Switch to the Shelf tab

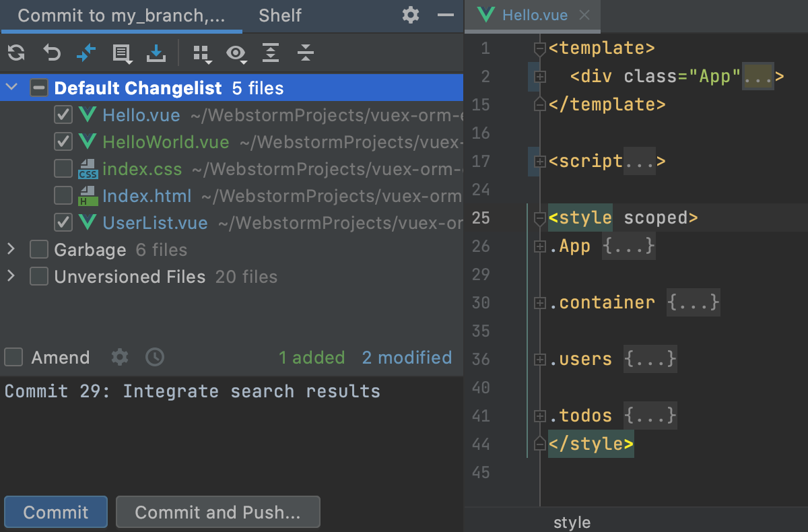pyautogui.click(x=279, y=15)
